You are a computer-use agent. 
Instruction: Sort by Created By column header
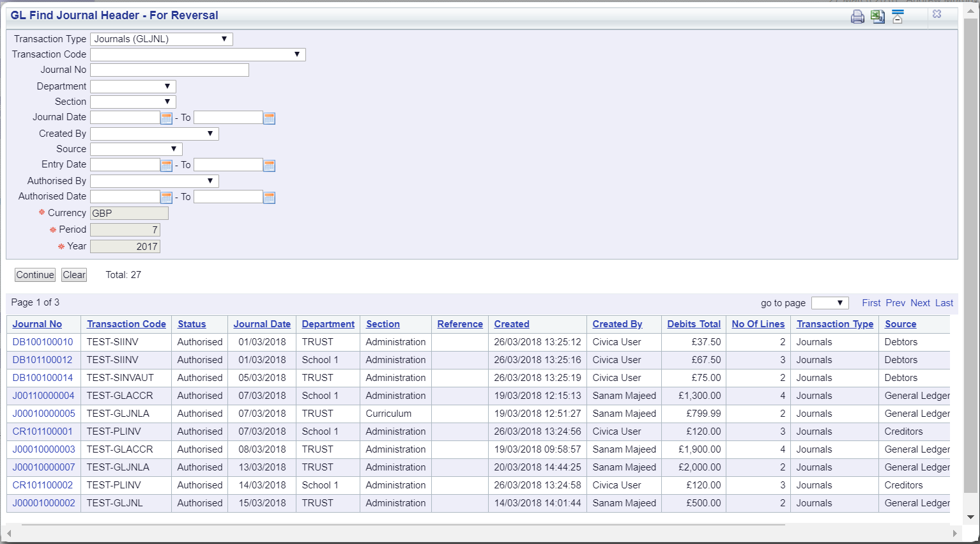coord(617,324)
